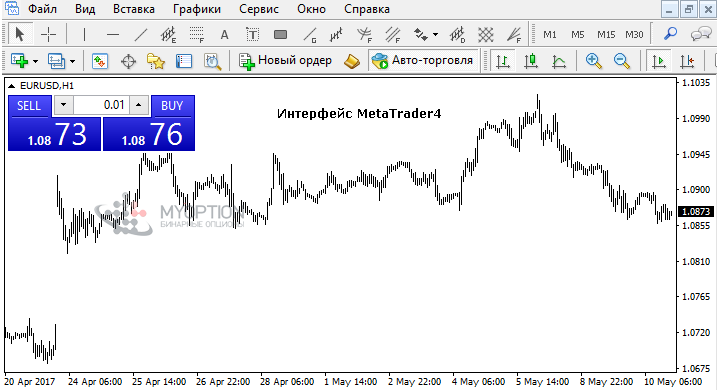Image resolution: width=720 pixels, height=390 pixels.
Task: Increase lot volume with up arrow
Action: tap(138, 105)
